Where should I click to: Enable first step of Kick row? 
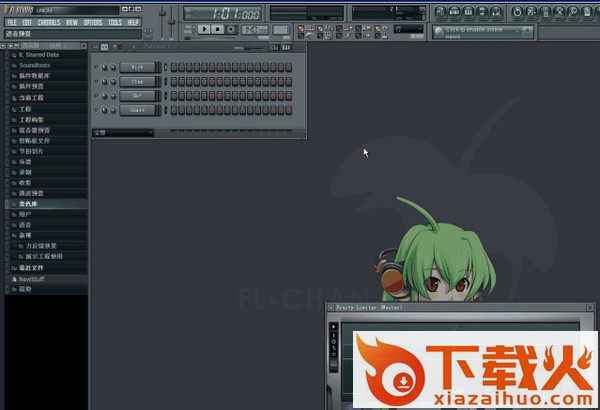pyautogui.click(x=174, y=67)
